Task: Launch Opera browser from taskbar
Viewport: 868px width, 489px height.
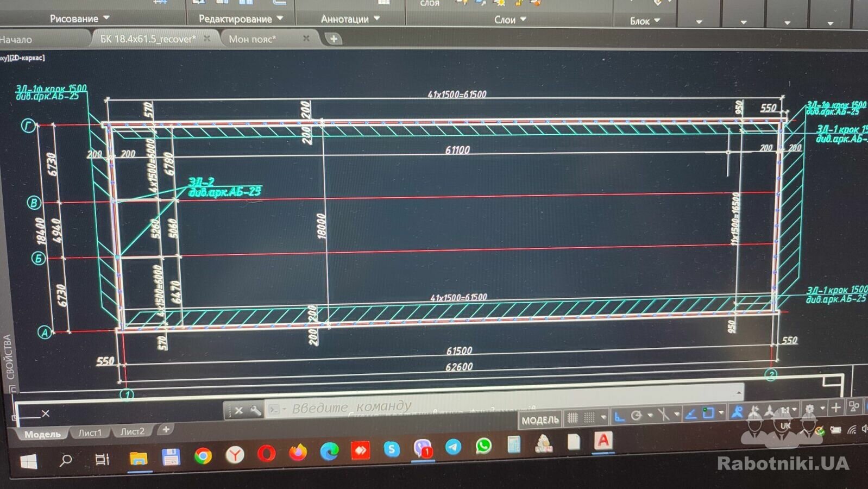Action: click(x=266, y=453)
